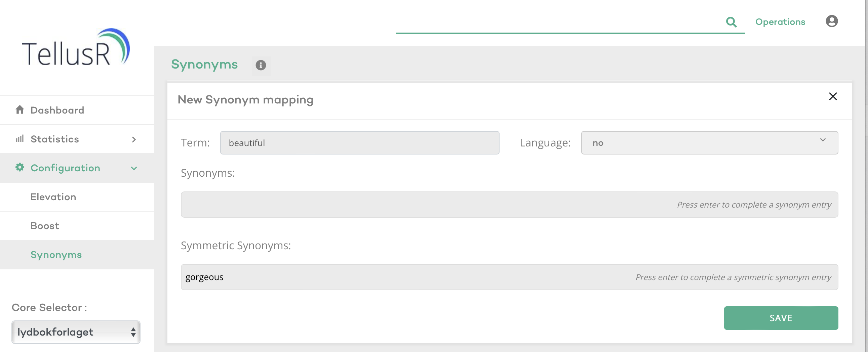
Task: Click the SAVE button
Action: point(781,318)
